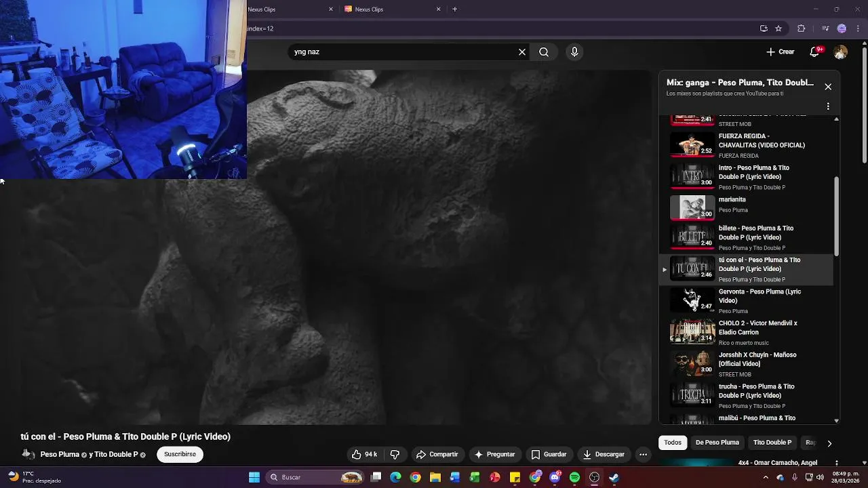Play Jorsshh X Chuyin - Mañoso item
Viewport: 868px width, 488px height.
pyautogui.click(x=746, y=364)
